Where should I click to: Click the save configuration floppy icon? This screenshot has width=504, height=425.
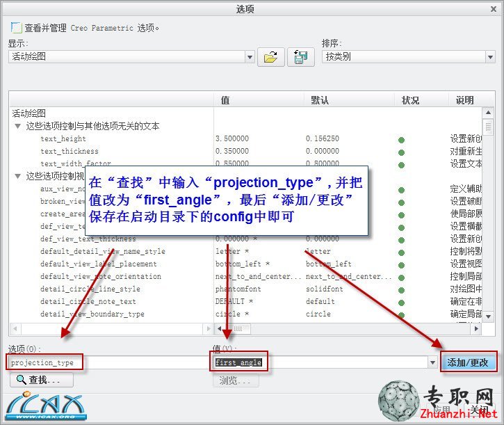click(300, 57)
